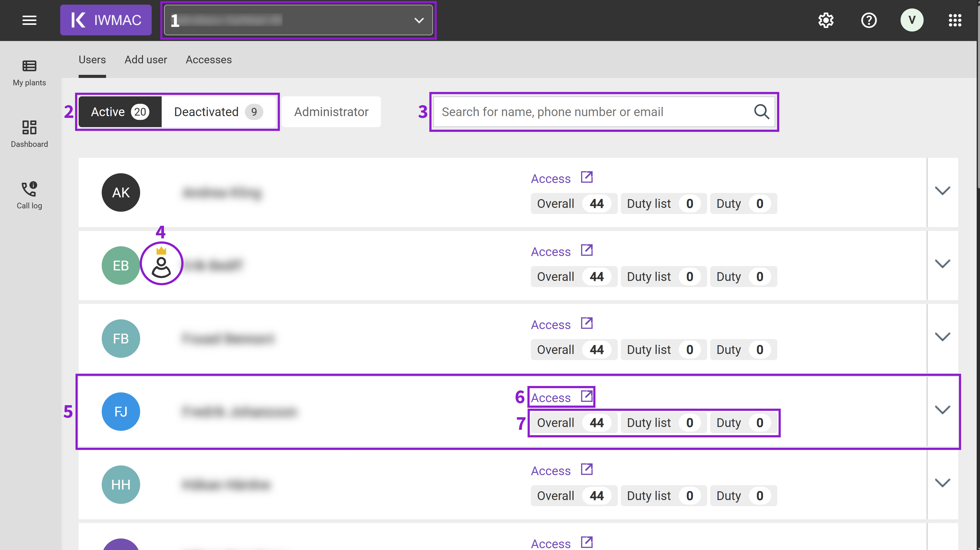Click the IWMAC logo
This screenshot has height=550, width=980.
(x=106, y=20)
